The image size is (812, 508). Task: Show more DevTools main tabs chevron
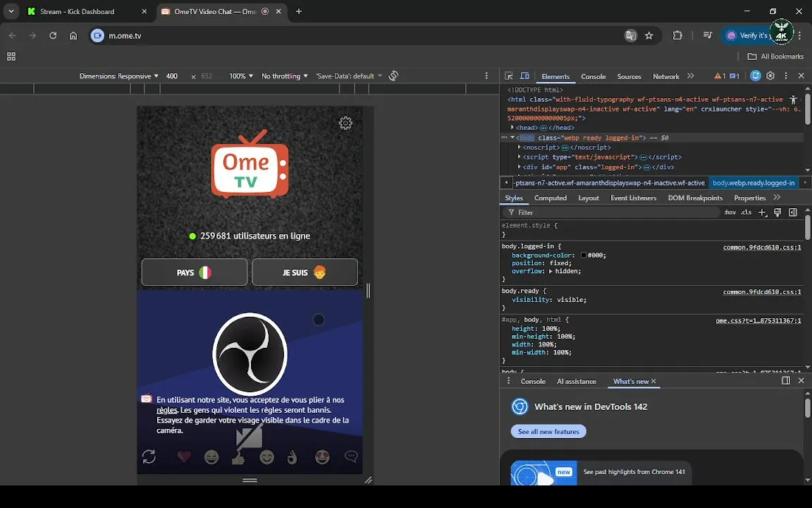pyautogui.click(x=690, y=75)
